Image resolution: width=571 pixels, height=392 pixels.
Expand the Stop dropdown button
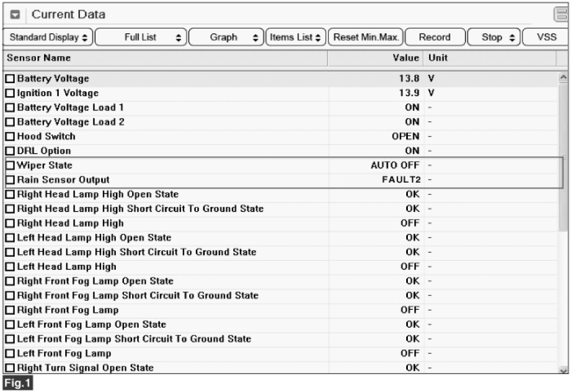click(494, 38)
